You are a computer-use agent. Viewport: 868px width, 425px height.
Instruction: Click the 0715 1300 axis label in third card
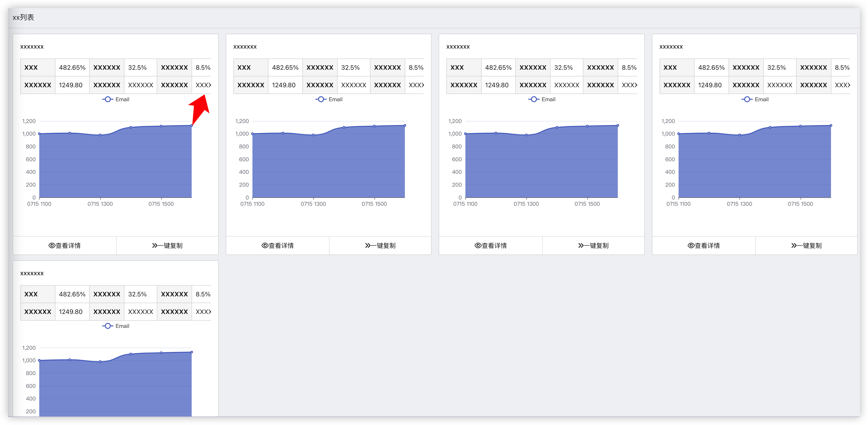point(526,204)
